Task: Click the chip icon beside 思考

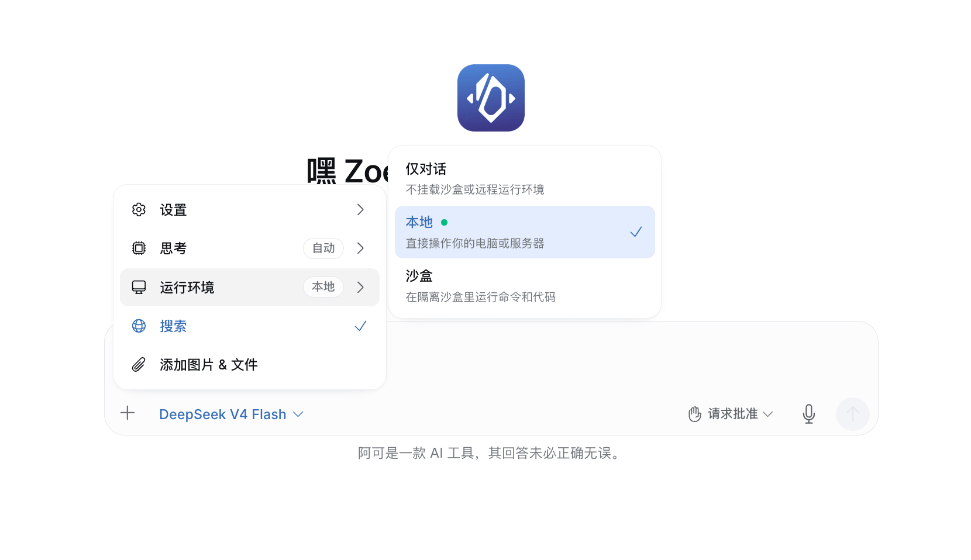Action: pyautogui.click(x=139, y=248)
